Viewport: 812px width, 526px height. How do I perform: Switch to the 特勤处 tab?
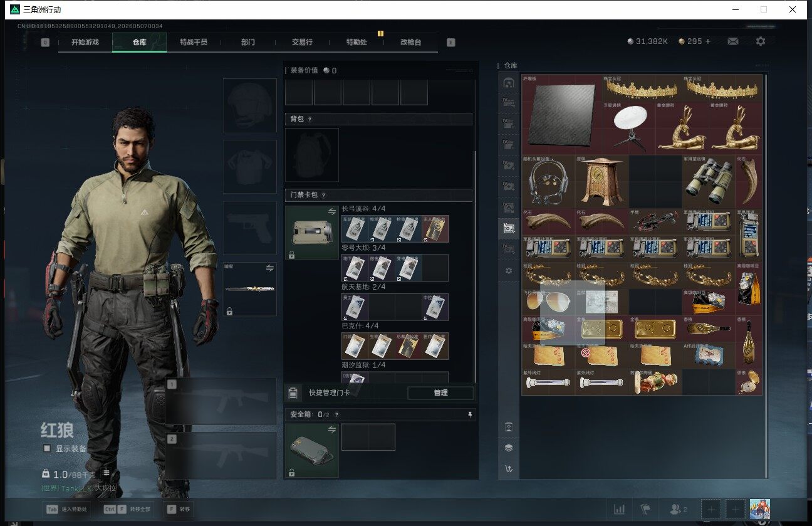tap(357, 42)
